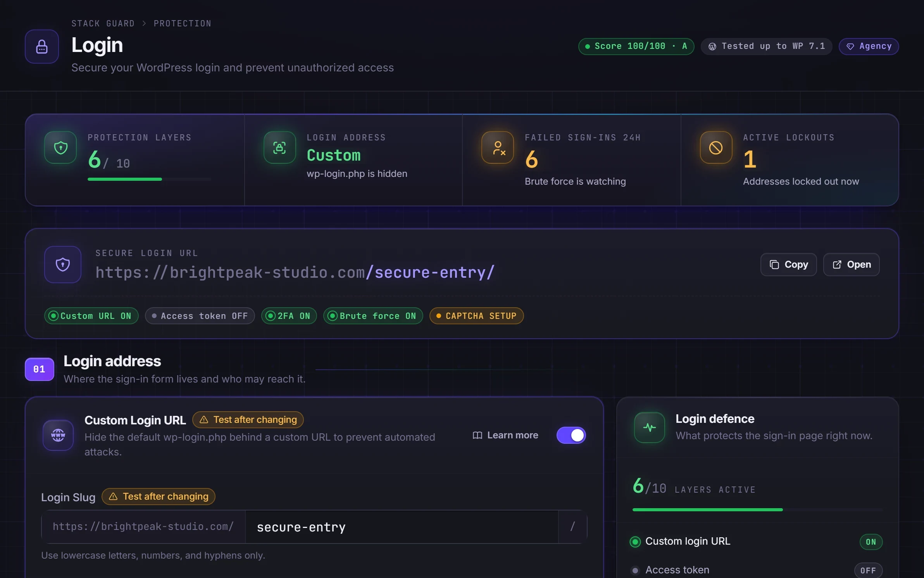The width and height of the screenshot is (924, 578).
Task: Click the Access token OFF status chip
Action: click(x=200, y=316)
